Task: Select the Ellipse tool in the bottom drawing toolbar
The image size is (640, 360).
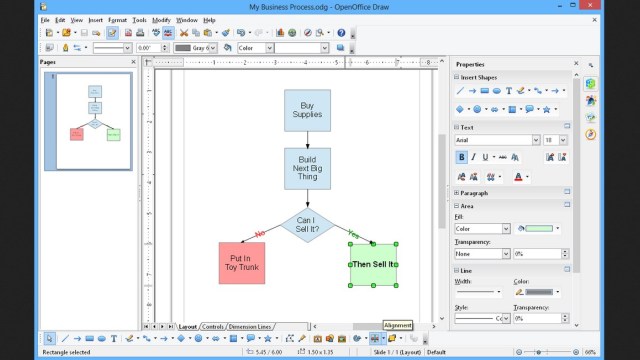Action: pyautogui.click(x=102, y=338)
